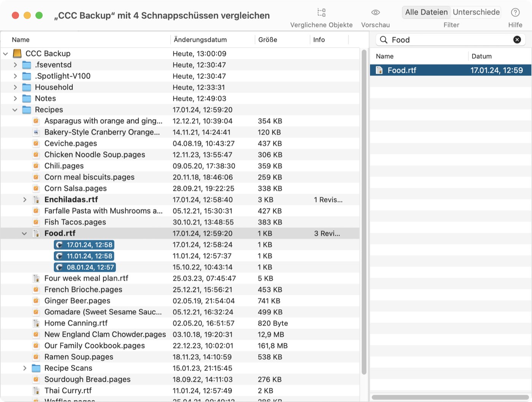Image resolution: width=532 pixels, height=402 pixels.
Task: Select the 17.01.24, 12:58 snapshot revision
Action: point(84,245)
